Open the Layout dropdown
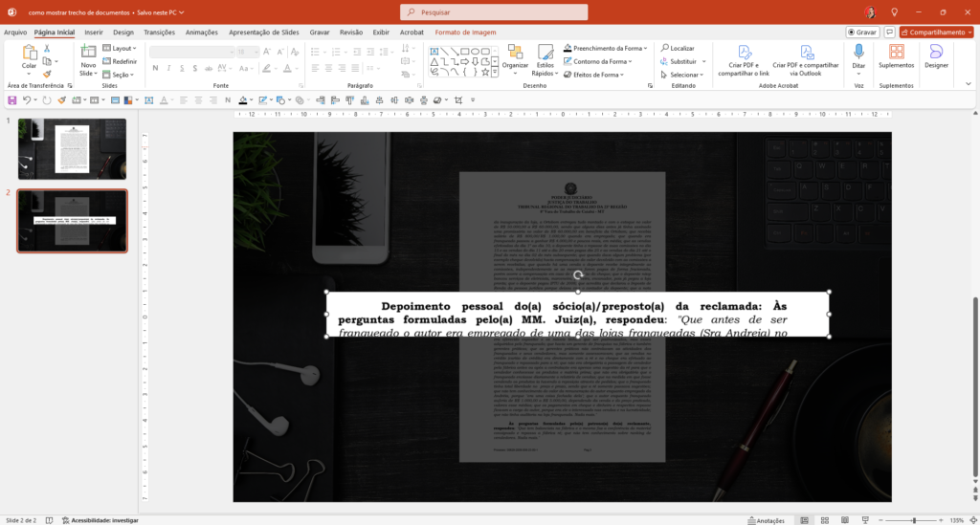Image resolution: width=980 pixels, height=525 pixels. pos(121,48)
